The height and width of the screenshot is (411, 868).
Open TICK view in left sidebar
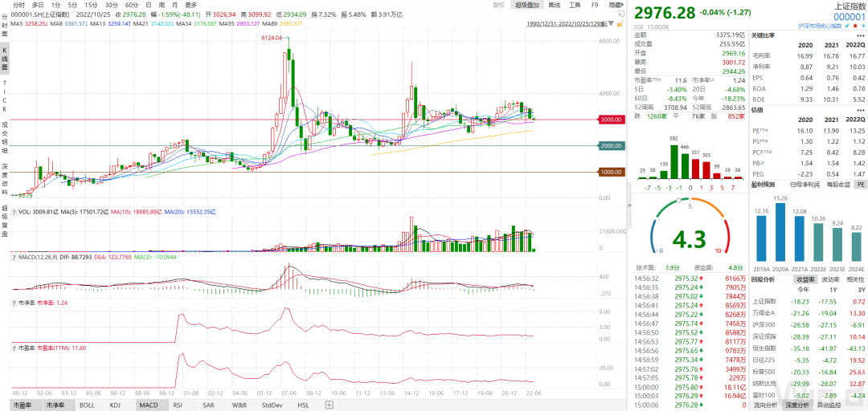tap(5, 97)
